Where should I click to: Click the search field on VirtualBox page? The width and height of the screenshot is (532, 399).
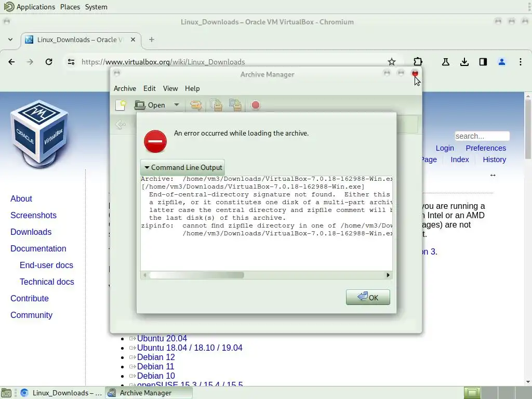(482, 136)
